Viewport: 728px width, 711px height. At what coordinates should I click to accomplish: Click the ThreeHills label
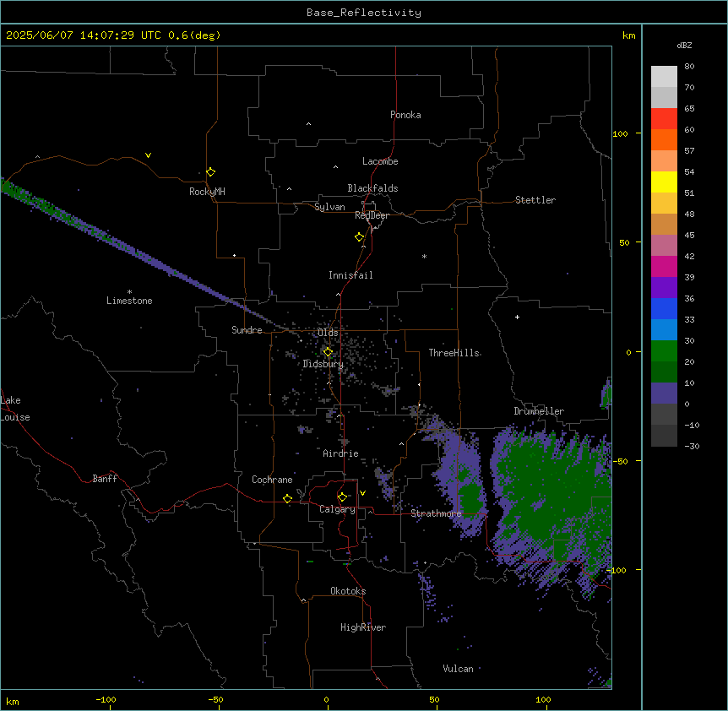[x=454, y=353]
